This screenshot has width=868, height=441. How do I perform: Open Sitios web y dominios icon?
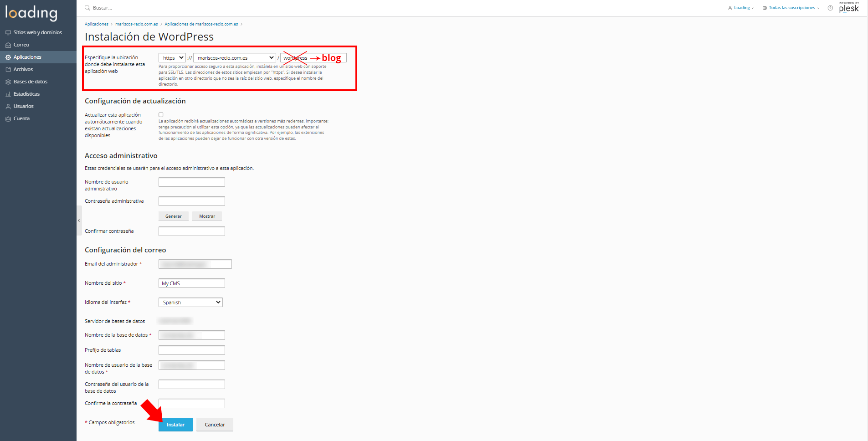point(8,33)
